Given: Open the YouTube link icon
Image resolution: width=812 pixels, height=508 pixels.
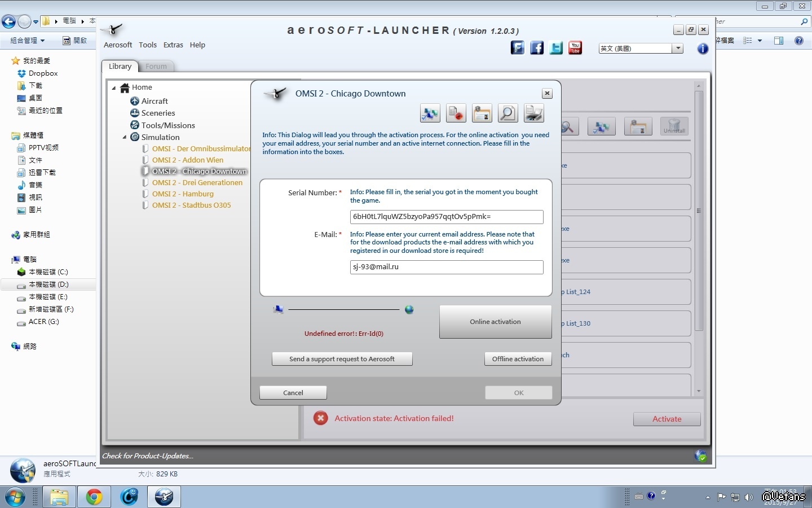Looking at the screenshot, I should 575,48.
